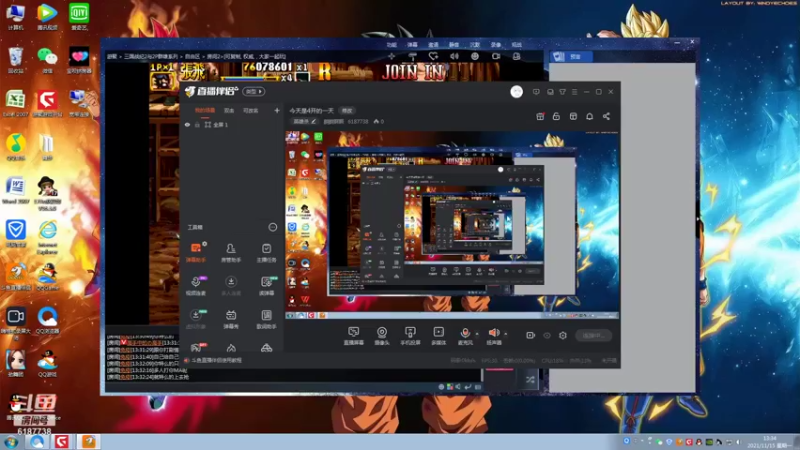This screenshot has width=800, height=450.
Task: Toggle the lock of scene 全屏 1
Action: tap(197, 124)
